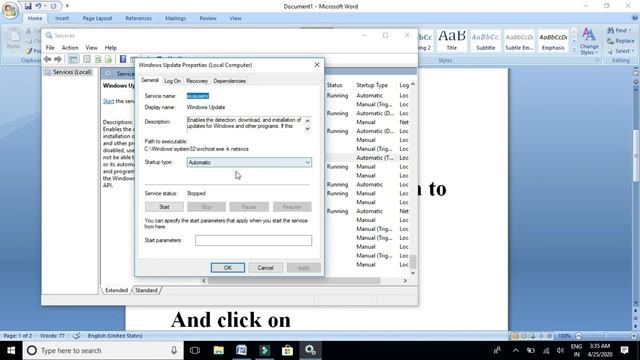Click the Startup Type column header
Viewport: 640px width, 360px height.
click(372, 85)
